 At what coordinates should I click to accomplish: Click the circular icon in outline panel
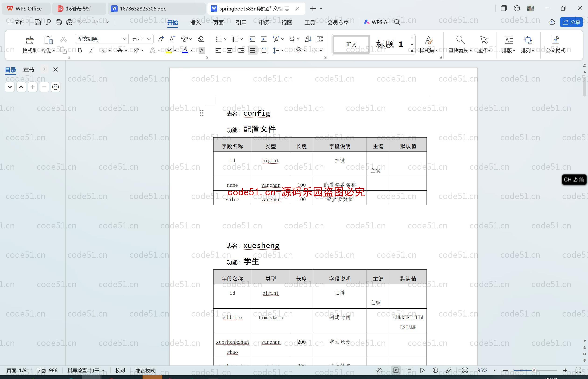point(56,87)
